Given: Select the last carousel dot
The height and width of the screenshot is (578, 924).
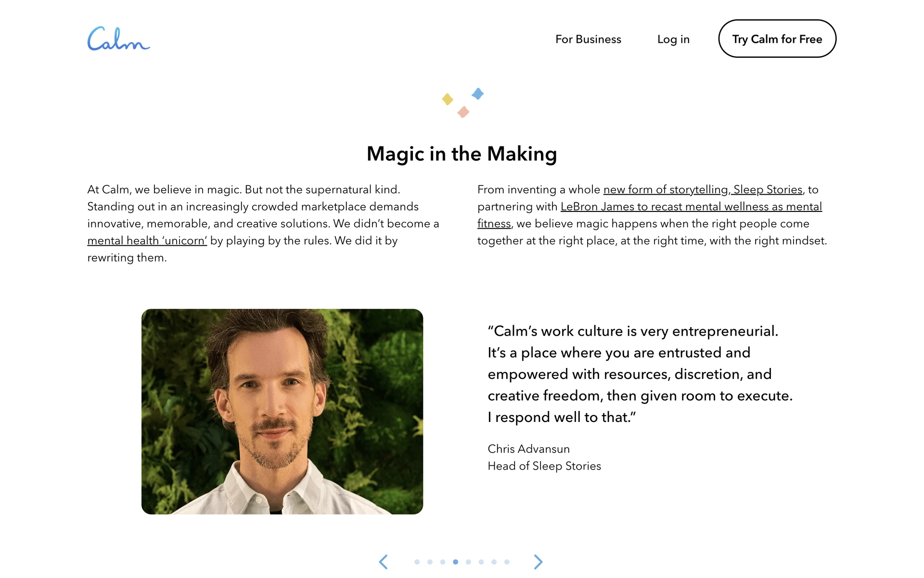Looking at the screenshot, I should (507, 562).
